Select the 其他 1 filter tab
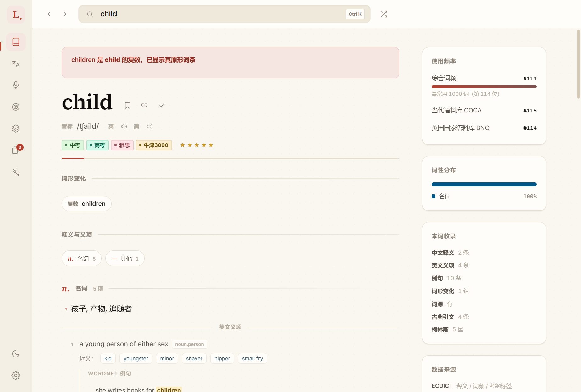The image size is (581, 392). point(125,259)
